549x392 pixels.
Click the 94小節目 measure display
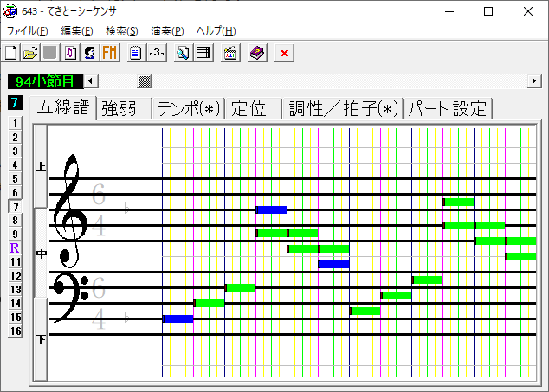[x=46, y=81]
